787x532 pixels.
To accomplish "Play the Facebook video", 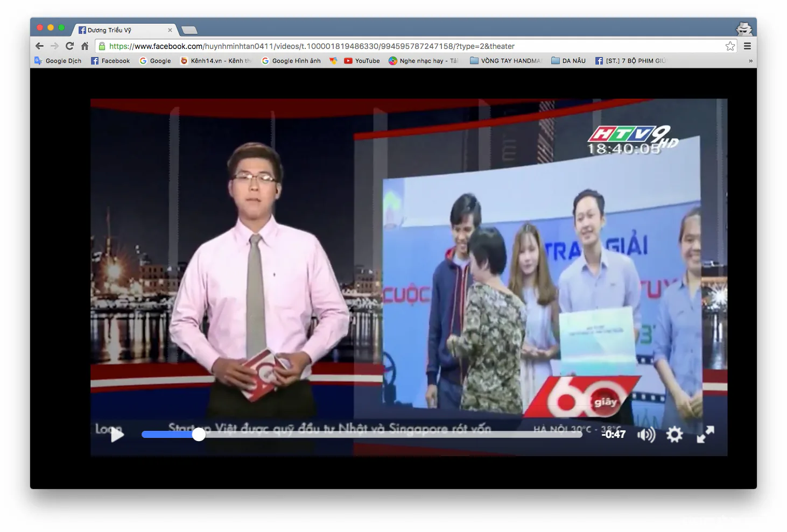I will 117,434.
